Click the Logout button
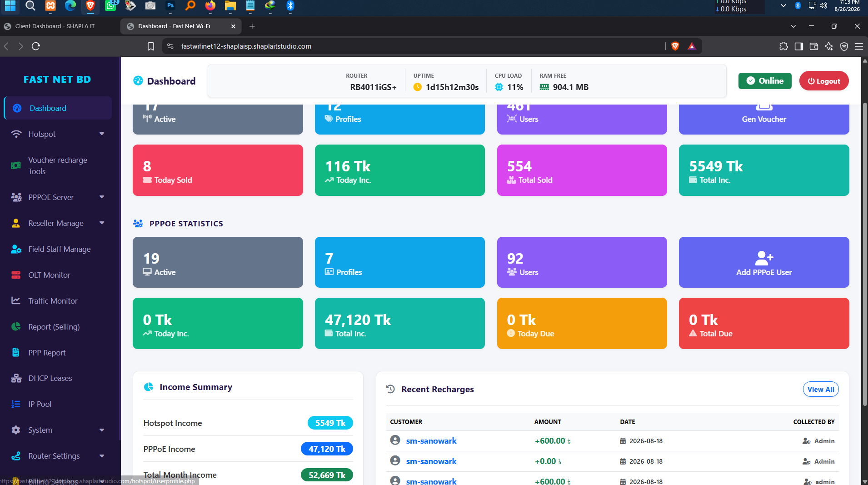 (824, 81)
